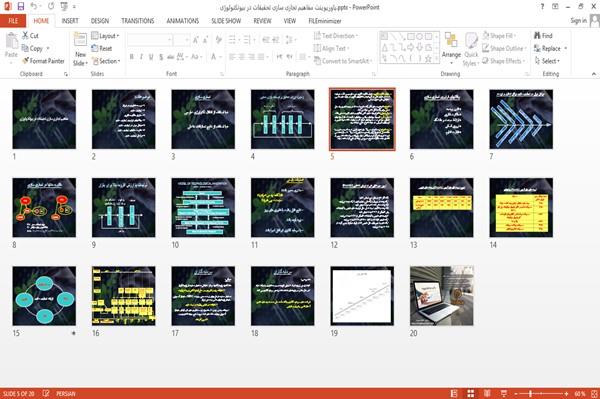Open the TRANSITIONS tab
The image size is (600, 399).
coord(138,21)
